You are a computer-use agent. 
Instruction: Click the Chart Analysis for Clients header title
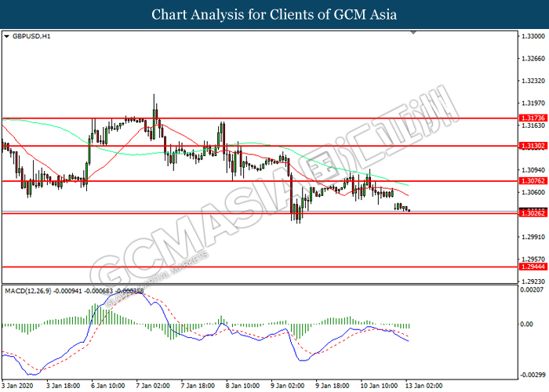point(274,15)
